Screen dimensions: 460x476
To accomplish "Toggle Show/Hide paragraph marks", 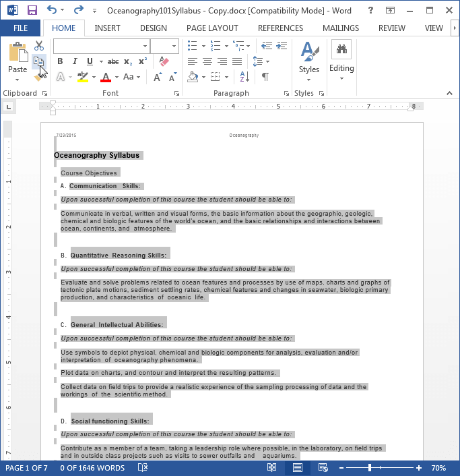I will [x=265, y=77].
